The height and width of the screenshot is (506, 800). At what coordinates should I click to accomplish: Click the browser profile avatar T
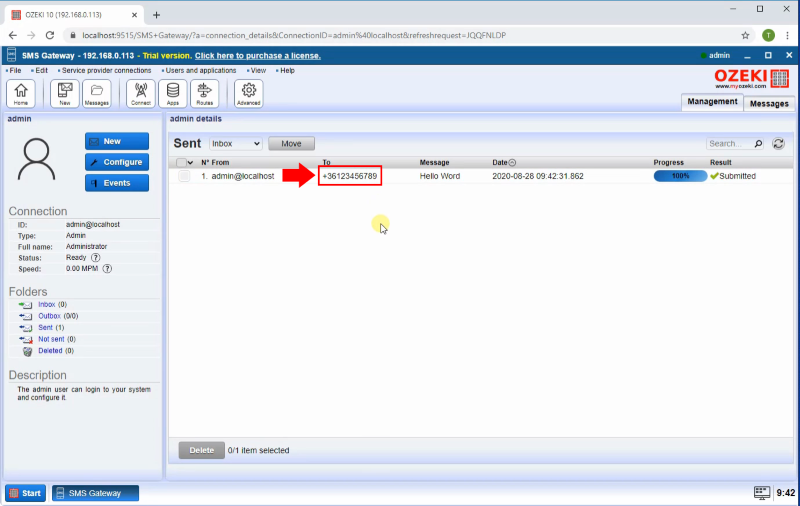pos(768,35)
